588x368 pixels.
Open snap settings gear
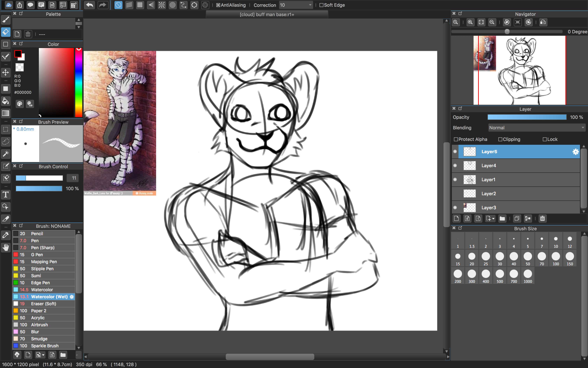205,5
